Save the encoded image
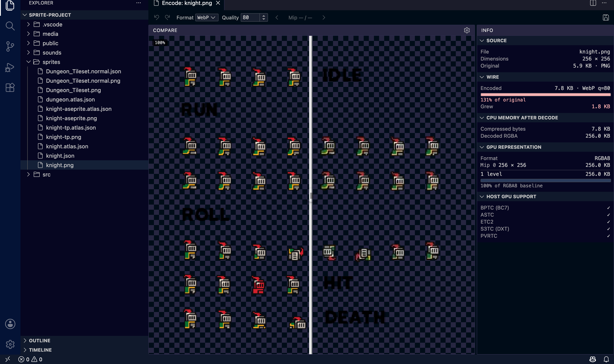The height and width of the screenshot is (364, 614). tap(606, 17)
